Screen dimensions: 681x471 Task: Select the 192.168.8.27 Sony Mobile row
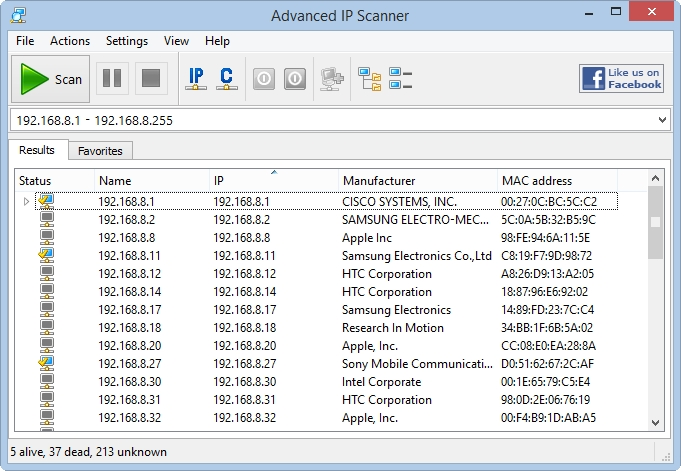coord(326,363)
